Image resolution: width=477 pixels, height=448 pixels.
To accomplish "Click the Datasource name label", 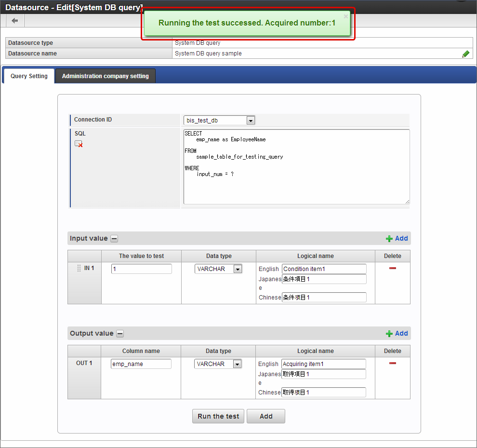I will point(32,54).
